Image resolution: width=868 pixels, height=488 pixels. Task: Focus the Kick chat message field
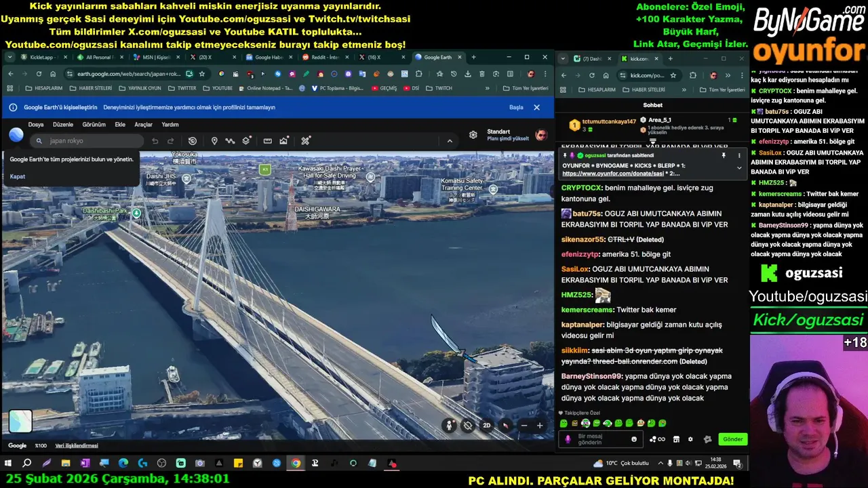click(602, 439)
